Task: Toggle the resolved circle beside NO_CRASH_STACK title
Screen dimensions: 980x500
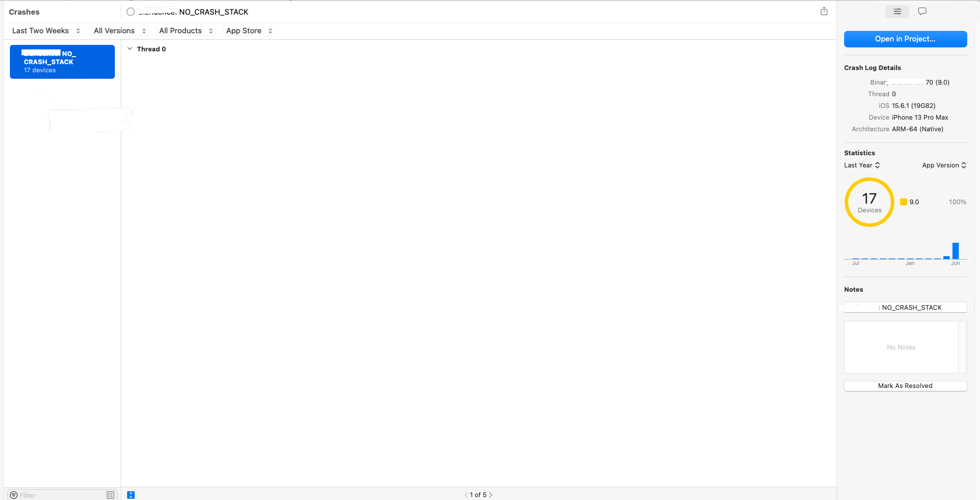Action: tap(131, 12)
